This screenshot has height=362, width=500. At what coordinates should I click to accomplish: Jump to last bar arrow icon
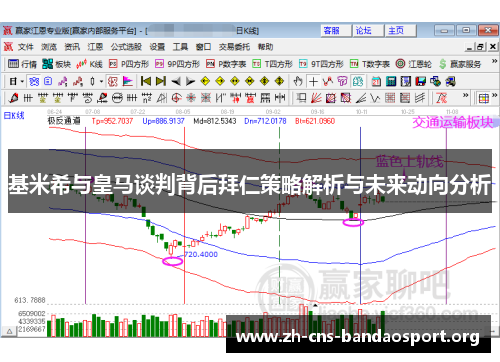(161, 81)
